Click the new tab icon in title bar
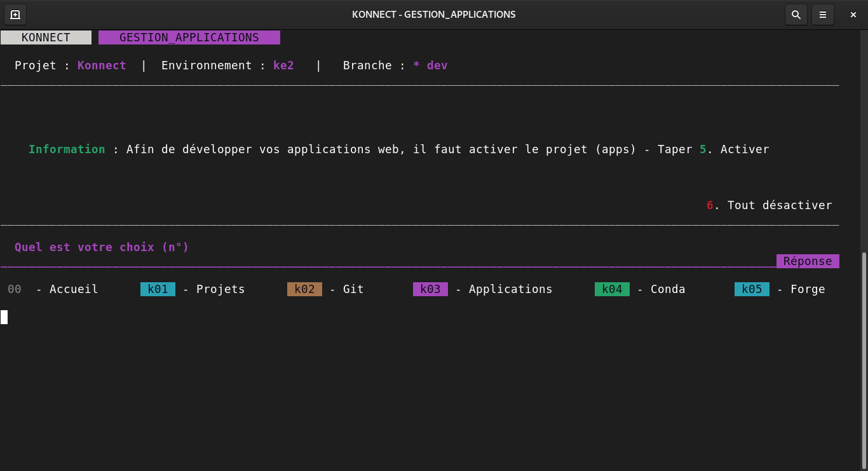The height and width of the screenshot is (471, 868). [x=15, y=15]
